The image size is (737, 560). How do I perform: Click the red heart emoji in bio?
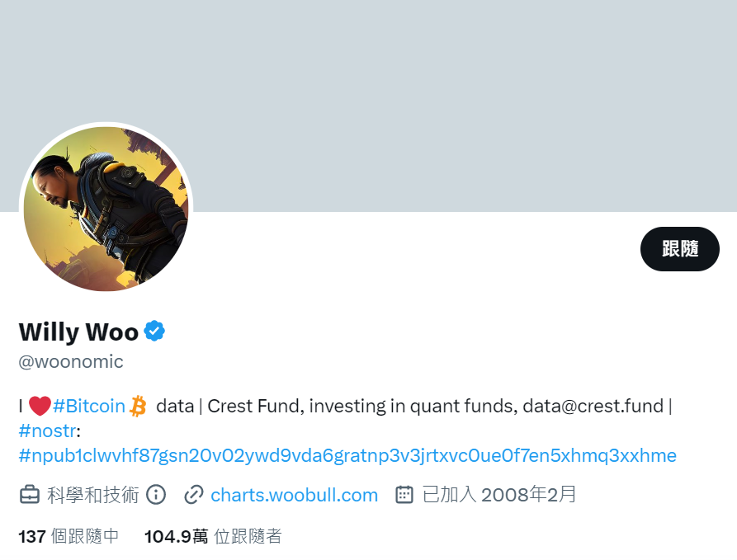(40, 406)
